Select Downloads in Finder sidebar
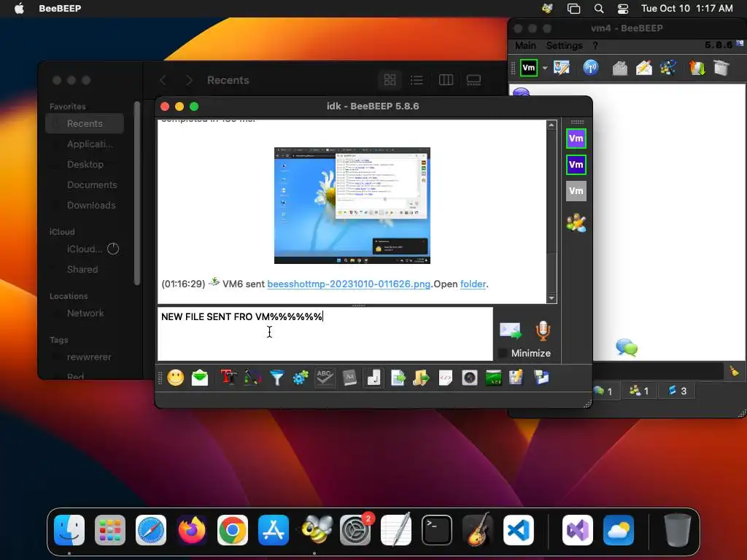The image size is (747, 560). (x=85, y=205)
